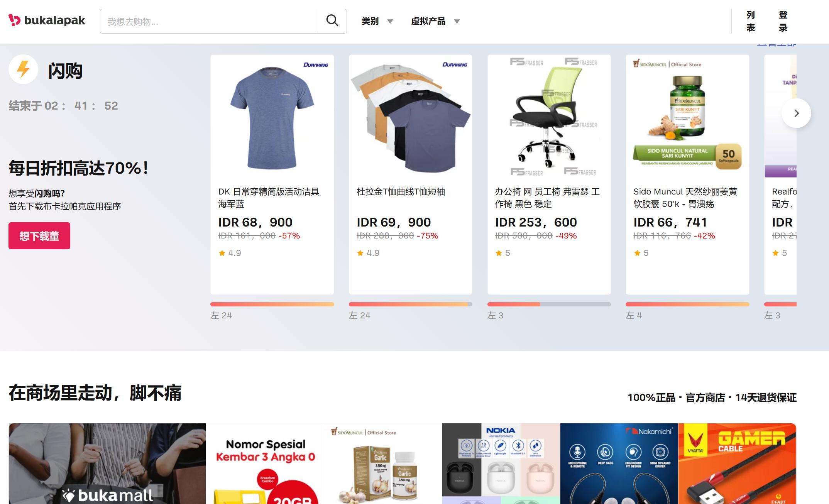Click the 列表 (list) icon in the header
Screen dimensions: 829x504
750,21
